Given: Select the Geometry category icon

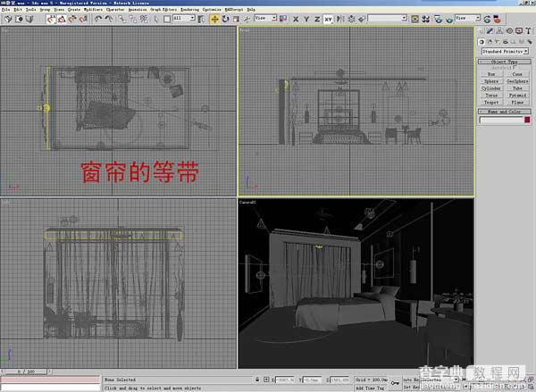Looking at the screenshot, I should coord(482,42).
